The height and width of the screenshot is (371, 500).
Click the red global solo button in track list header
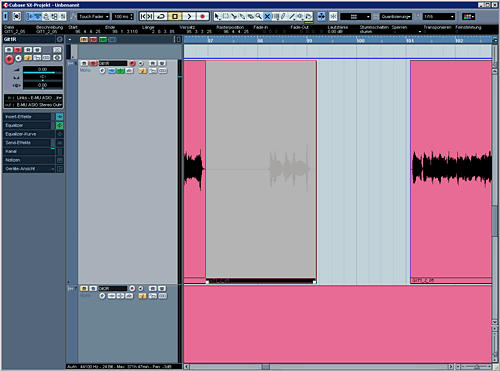click(93, 40)
